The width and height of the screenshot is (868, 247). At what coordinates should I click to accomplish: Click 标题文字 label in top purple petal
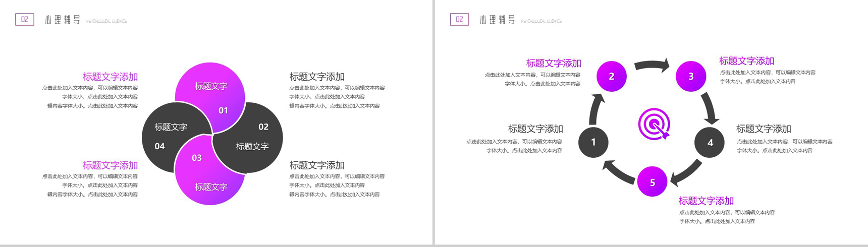point(211,86)
